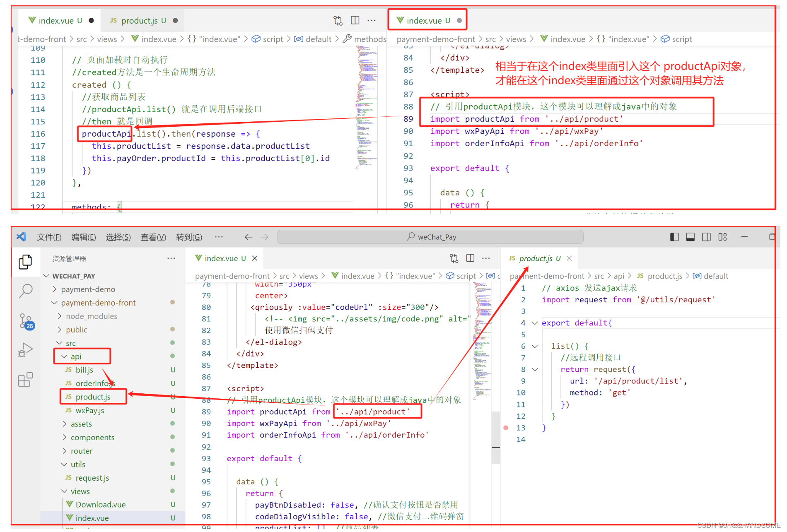
Task: Expand the components folder
Action: coord(64,437)
